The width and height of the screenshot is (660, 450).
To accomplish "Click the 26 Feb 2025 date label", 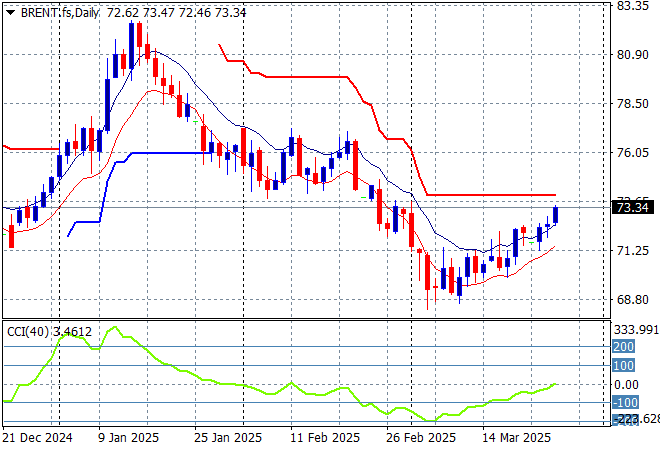I will pos(419,438).
